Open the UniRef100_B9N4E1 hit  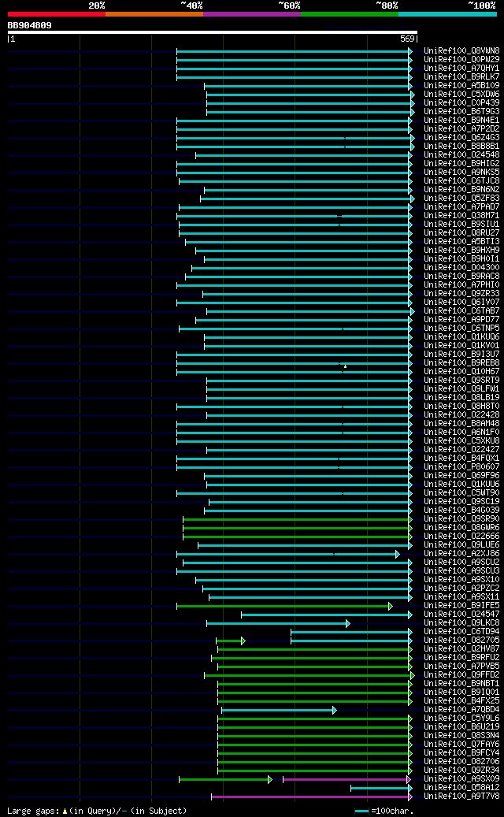pyautogui.click(x=461, y=121)
